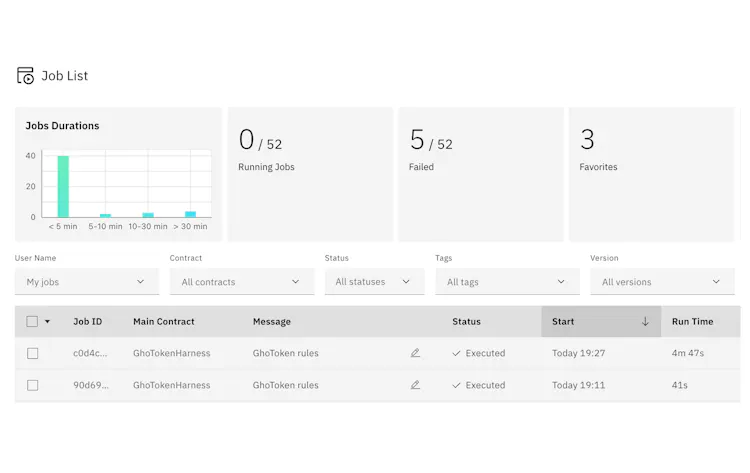Open the Favorites 3 card
The width and height of the screenshot is (750, 473).
tap(651, 174)
